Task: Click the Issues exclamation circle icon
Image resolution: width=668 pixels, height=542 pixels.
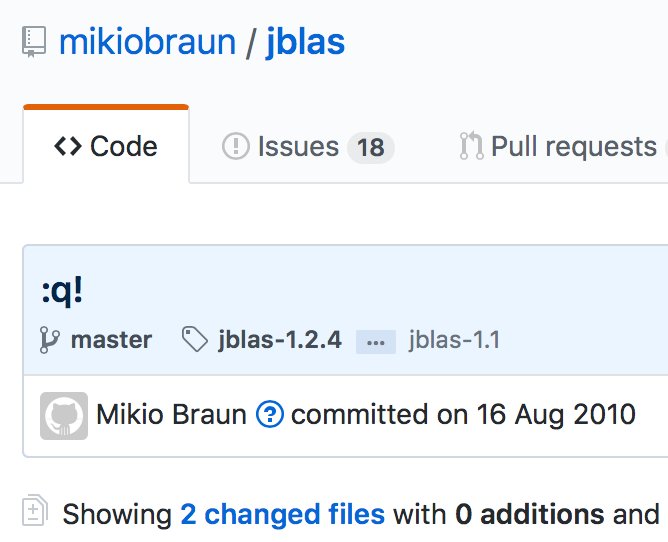Action: (235, 147)
